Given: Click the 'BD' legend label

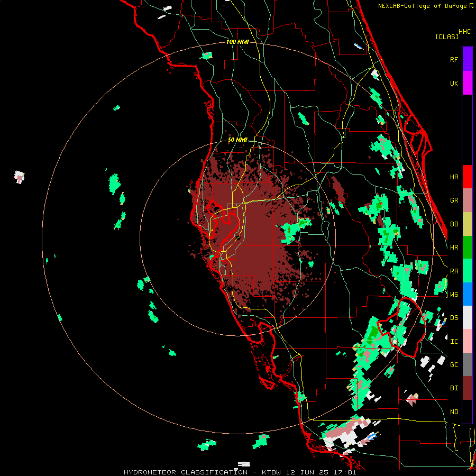Looking at the screenshot, I should 454,224.
